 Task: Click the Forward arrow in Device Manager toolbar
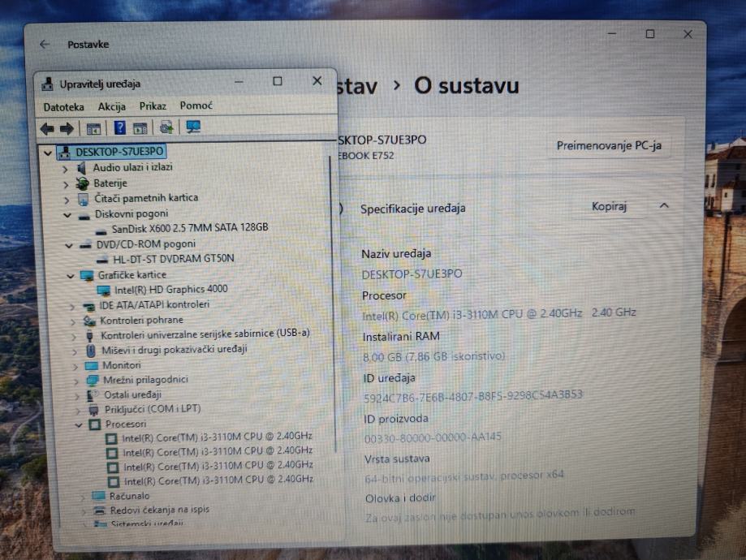coord(67,128)
